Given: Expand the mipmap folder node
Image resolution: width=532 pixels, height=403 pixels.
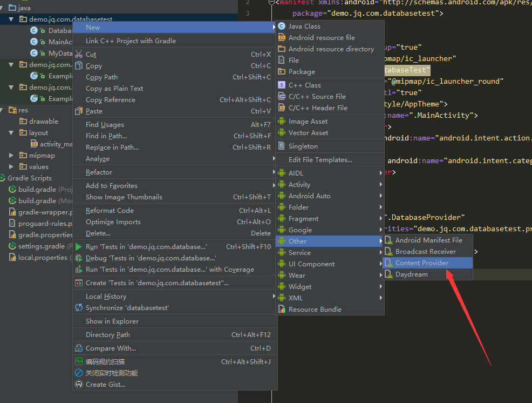Looking at the screenshot, I should pyautogui.click(x=11, y=155).
